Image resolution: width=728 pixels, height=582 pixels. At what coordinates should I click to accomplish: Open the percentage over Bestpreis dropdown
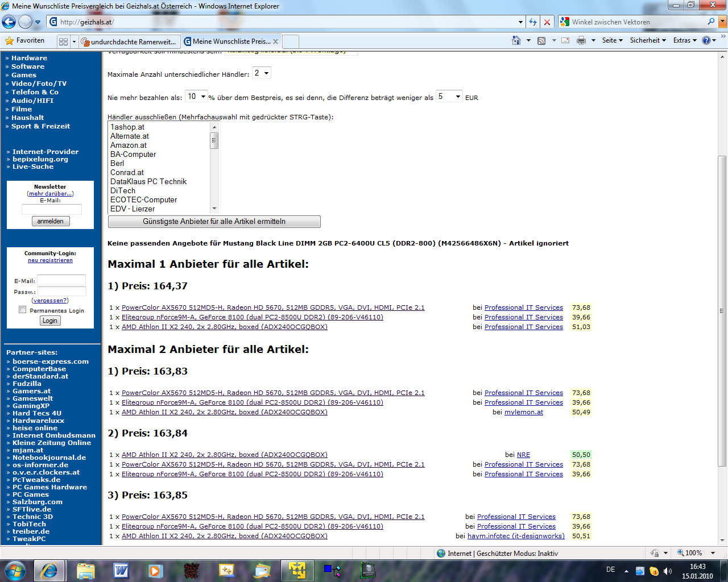[x=196, y=97]
